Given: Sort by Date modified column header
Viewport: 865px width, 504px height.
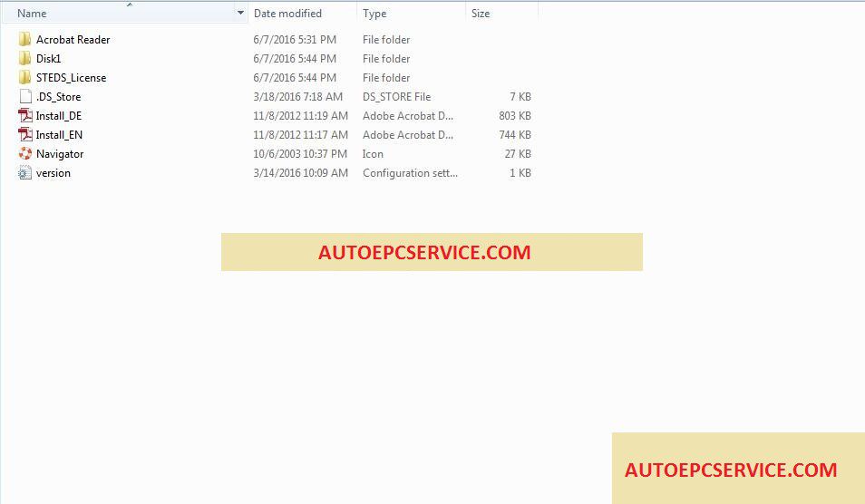Looking at the screenshot, I should [x=287, y=14].
